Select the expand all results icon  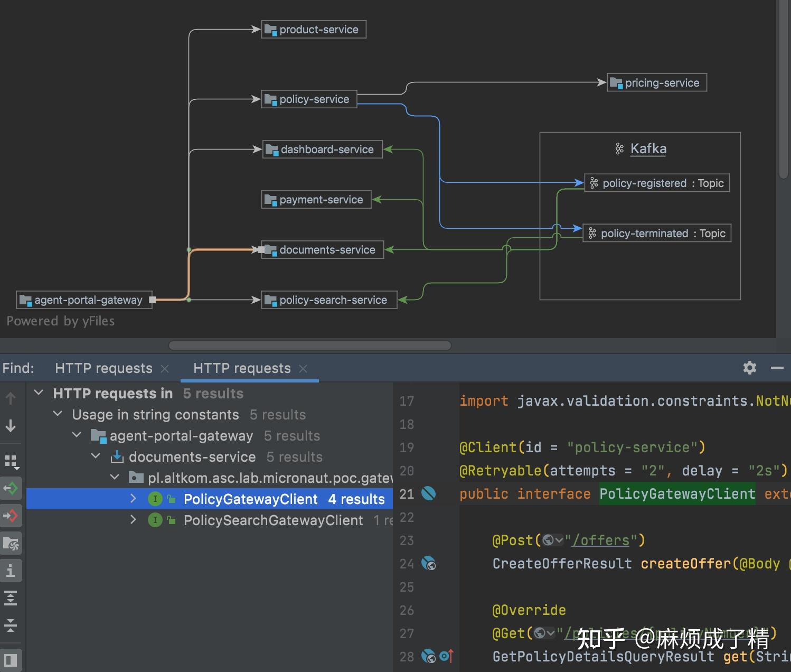click(x=12, y=598)
